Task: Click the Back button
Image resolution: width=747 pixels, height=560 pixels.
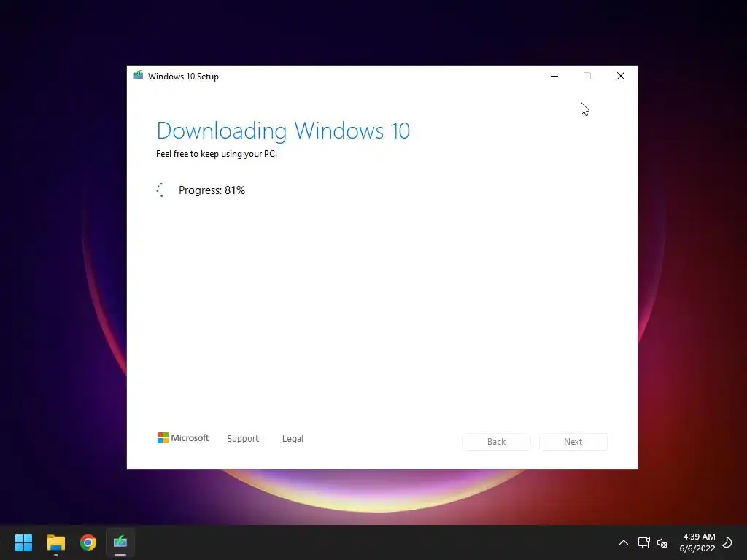Action: [x=496, y=441]
